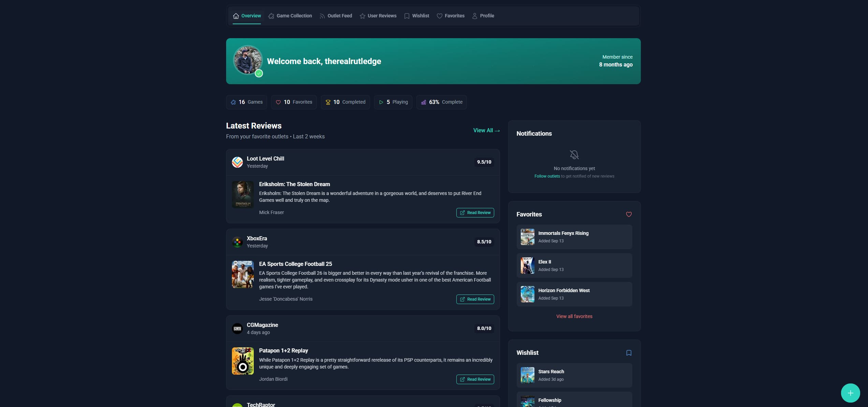Click the muted bell notifications icon

point(574,155)
